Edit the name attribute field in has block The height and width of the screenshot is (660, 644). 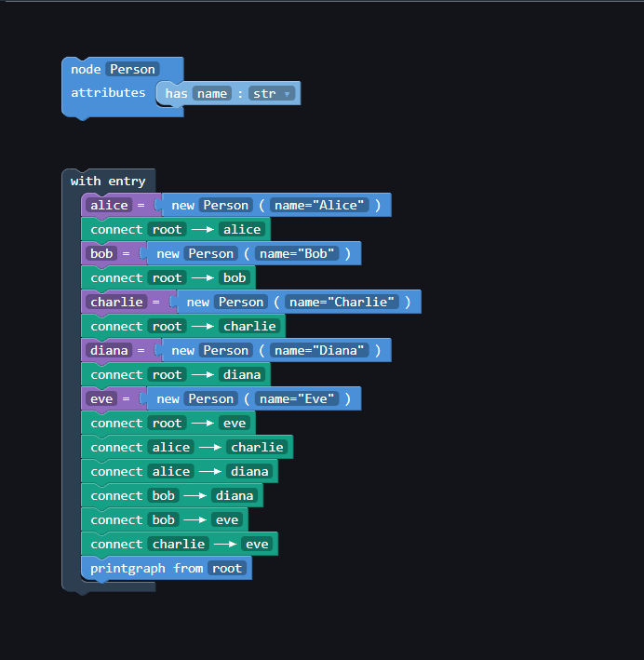212,93
